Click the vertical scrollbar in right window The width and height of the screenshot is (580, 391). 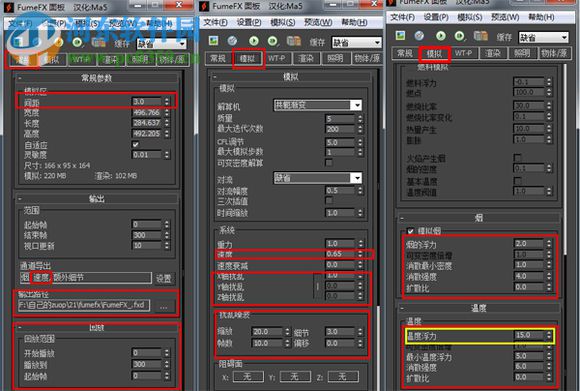click(565, 159)
